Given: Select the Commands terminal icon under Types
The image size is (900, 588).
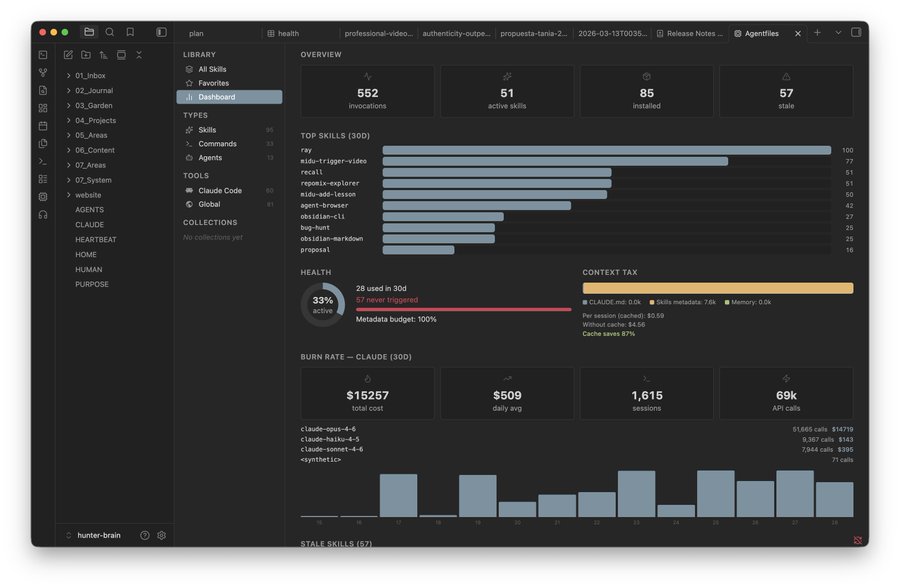Looking at the screenshot, I should point(188,144).
